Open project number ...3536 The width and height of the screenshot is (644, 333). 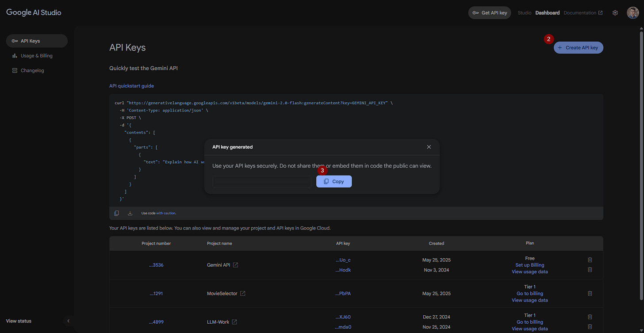156,265
